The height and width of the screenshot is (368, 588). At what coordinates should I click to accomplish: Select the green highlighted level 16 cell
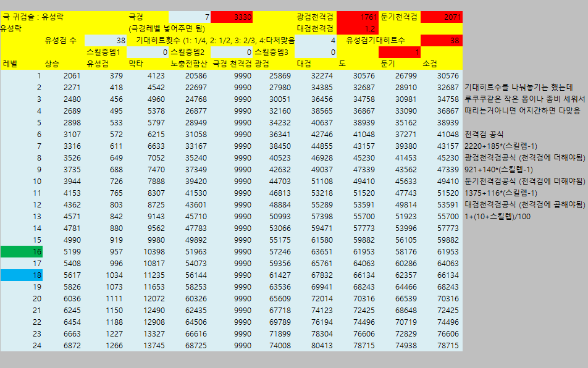pyautogui.click(x=22, y=252)
